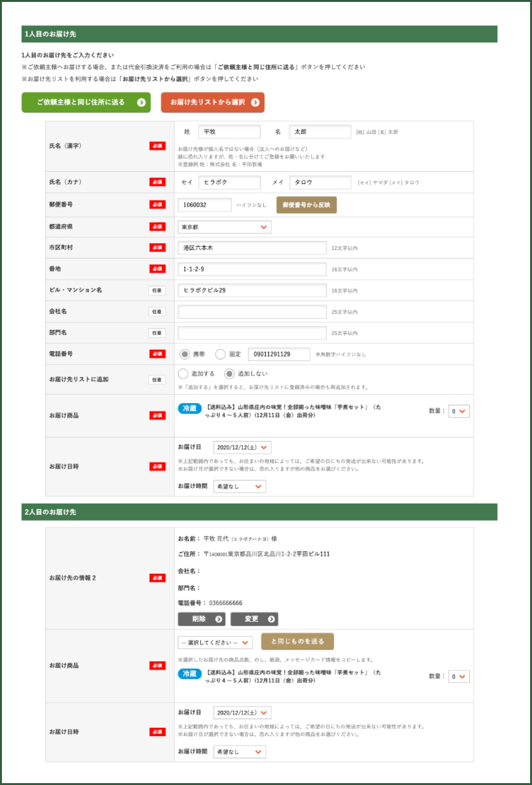Click 必須 badge beside 郵便番号

click(x=157, y=205)
